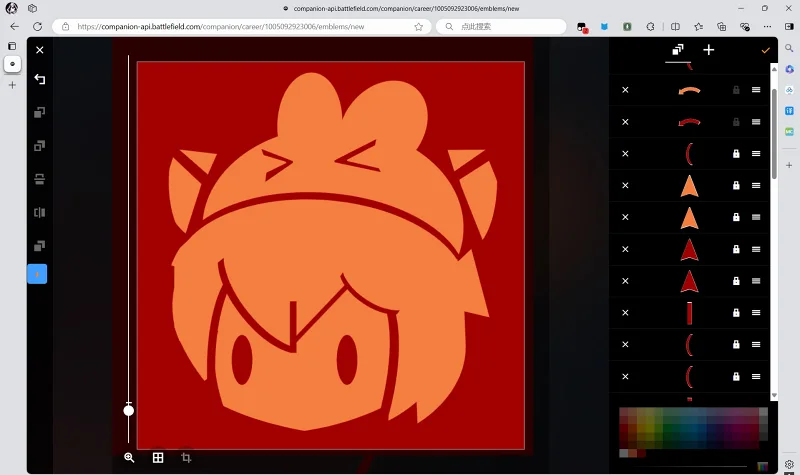Open the blue translate app in Edge sidebar

(789, 111)
